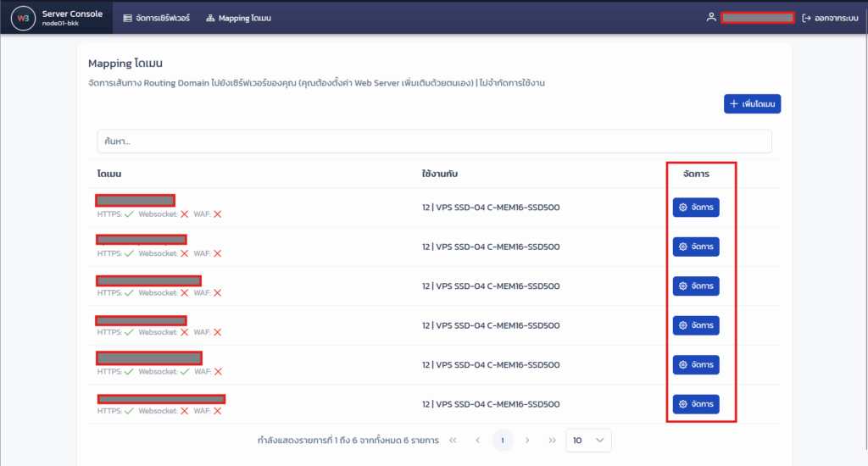Image resolution: width=868 pixels, height=466 pixels.
Task: Go to next page with right chevron
Action: click(x=527, y=441)
